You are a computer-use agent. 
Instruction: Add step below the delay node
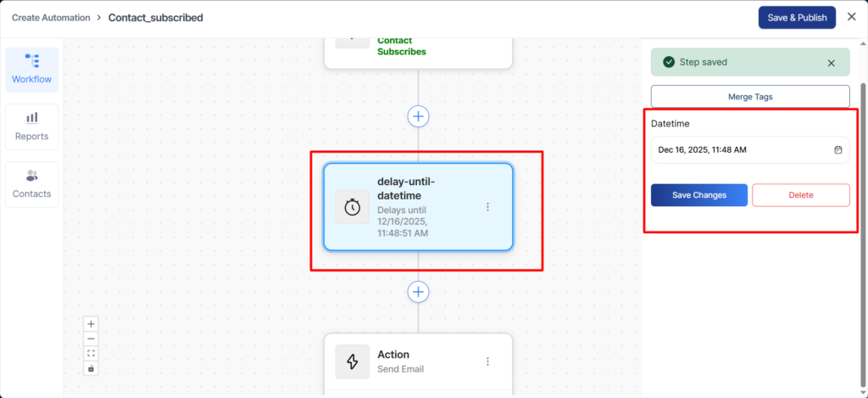tap(418, 292)
